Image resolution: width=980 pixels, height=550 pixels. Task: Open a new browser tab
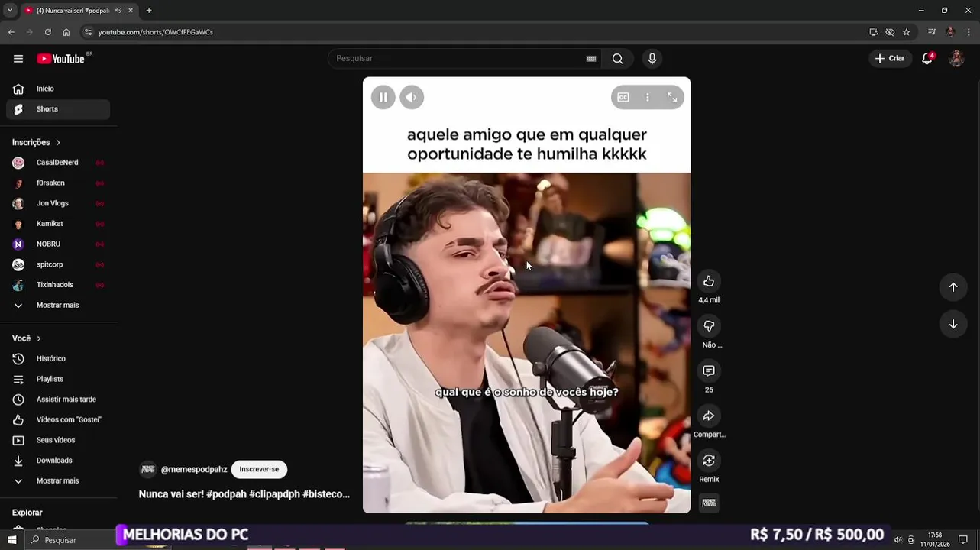pos(149,11)
